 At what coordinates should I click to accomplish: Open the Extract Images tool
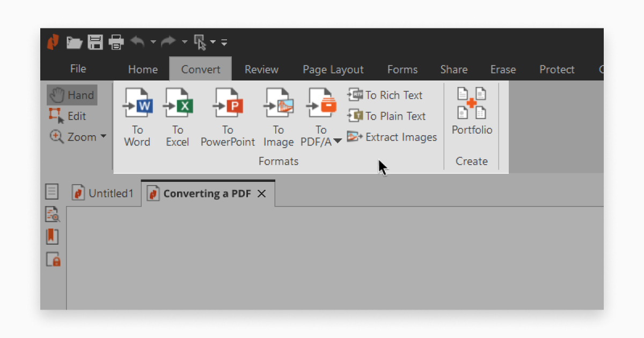(x=392, y=137)
